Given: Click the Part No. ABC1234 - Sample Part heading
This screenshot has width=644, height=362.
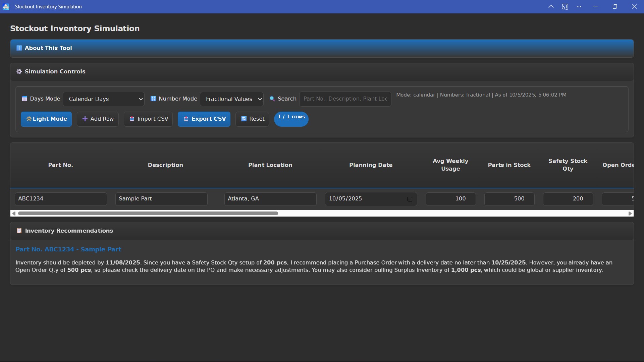Looking at the screenshot, I should (68, 249).
